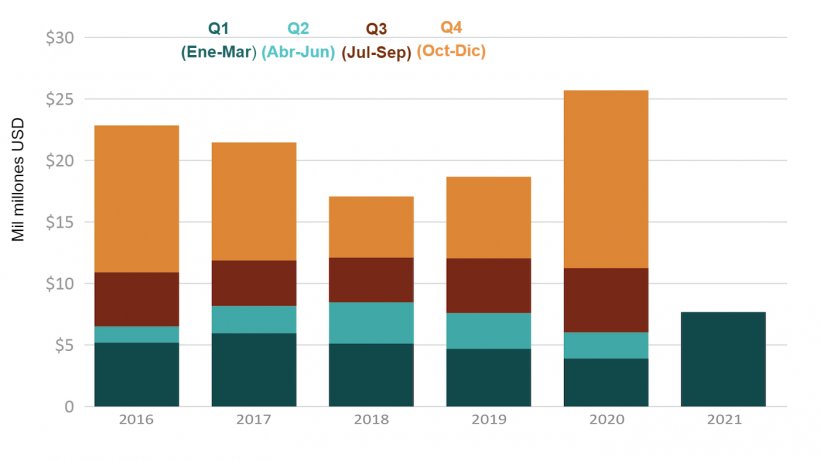Click the 2016 x-axis year label
820x461 pixels.
coord(136,420)
